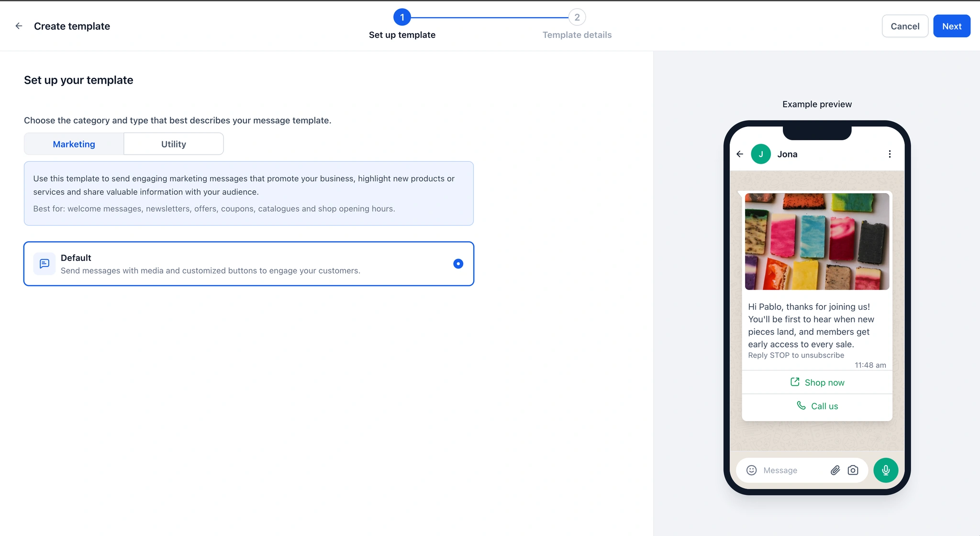Click step 1 Set up template indicator

tap(402, 17)
